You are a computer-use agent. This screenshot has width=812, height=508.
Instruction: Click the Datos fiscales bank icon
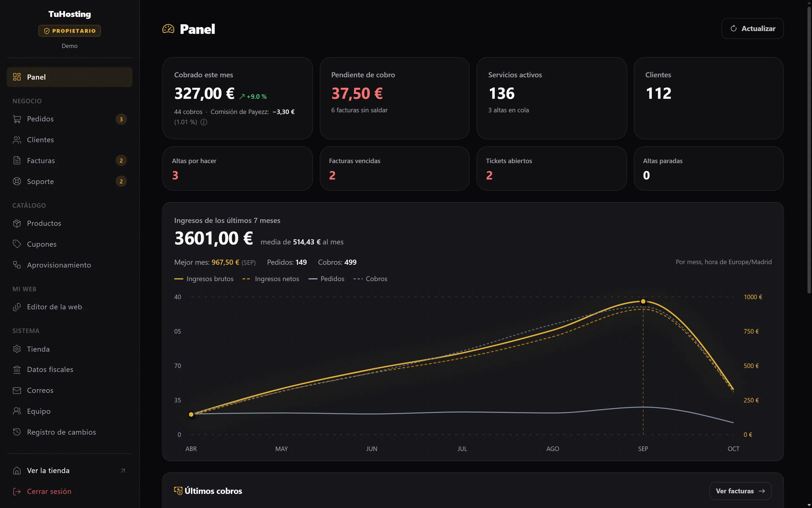[17, 370]
